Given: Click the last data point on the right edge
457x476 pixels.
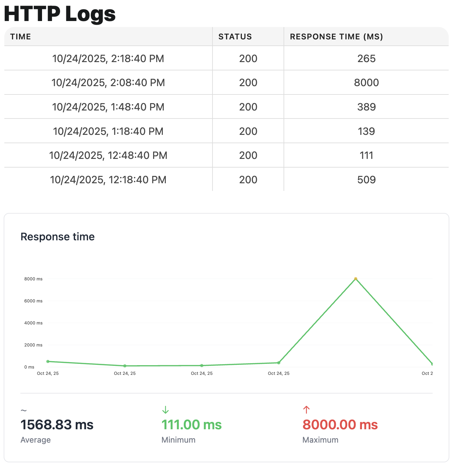Looking at the screenshot, I should pyautogui.click(x=433, y=364).
